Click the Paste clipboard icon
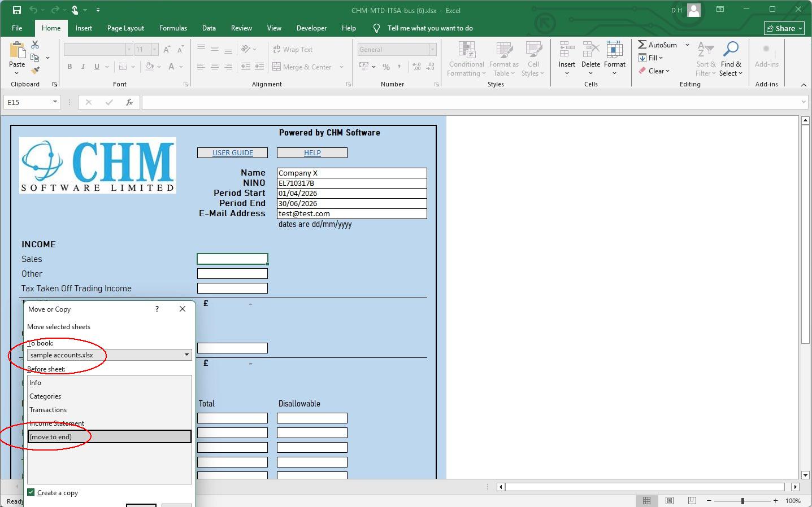The width and height of the screenshot is (812, 507). click(17, 51)
